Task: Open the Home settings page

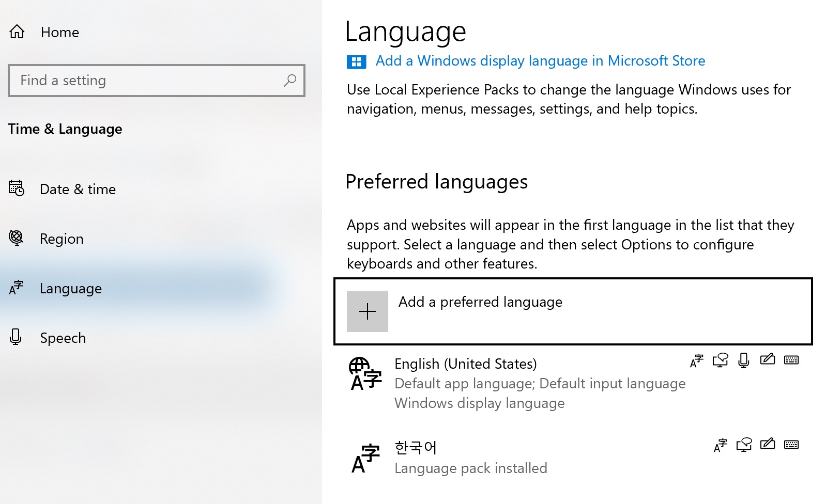Action: click(x=60, y=32)
